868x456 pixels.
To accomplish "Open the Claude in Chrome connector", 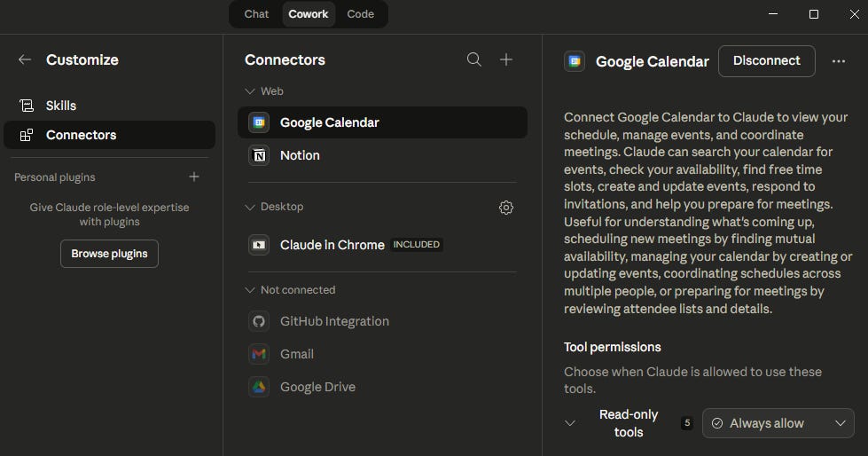I will pos(382,245).
